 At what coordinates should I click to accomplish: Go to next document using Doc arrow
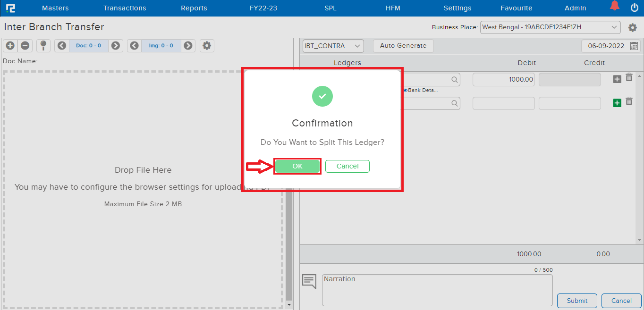click(x=115, y=46)
